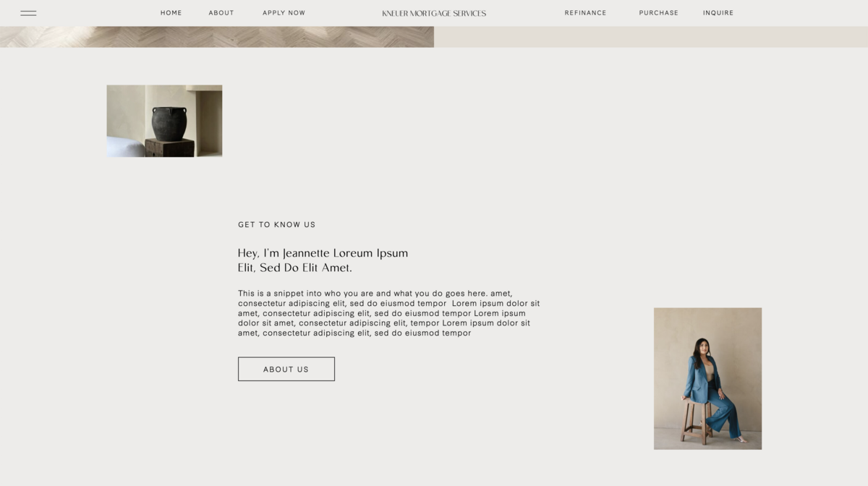Click the woman's blue blazer in the photo
This screenshot has height=486, width=868.
700,380
